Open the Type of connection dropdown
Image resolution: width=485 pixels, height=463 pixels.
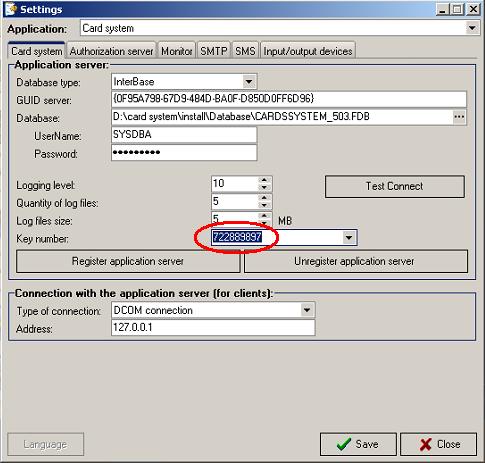point(307,310)
